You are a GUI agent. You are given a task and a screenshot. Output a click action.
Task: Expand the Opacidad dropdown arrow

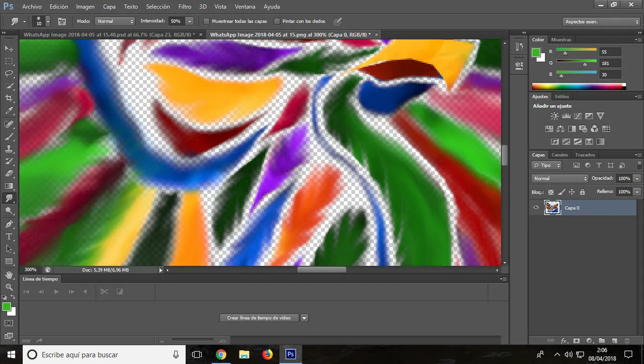[x=637, y=179]
